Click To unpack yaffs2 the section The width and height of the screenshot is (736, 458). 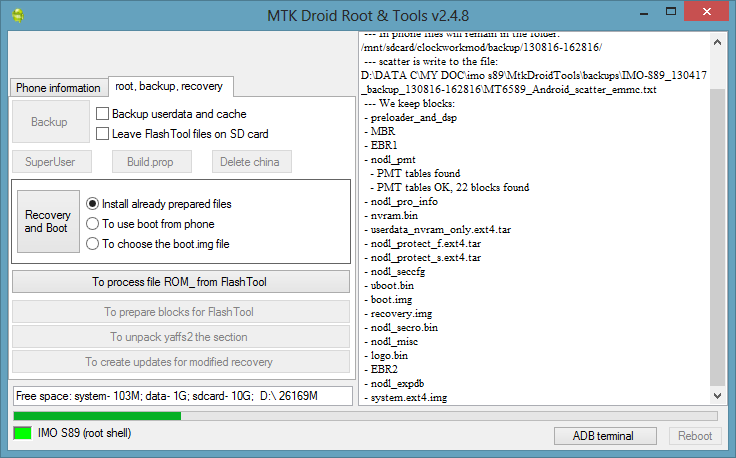(x=181, y=337)
